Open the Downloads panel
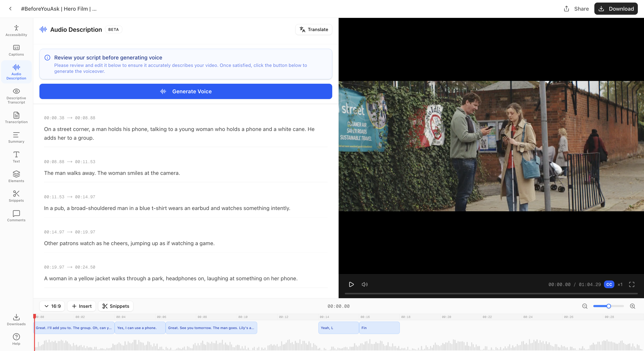The width and height of the screenshot is (644, 351). click(x=16, y=319)
